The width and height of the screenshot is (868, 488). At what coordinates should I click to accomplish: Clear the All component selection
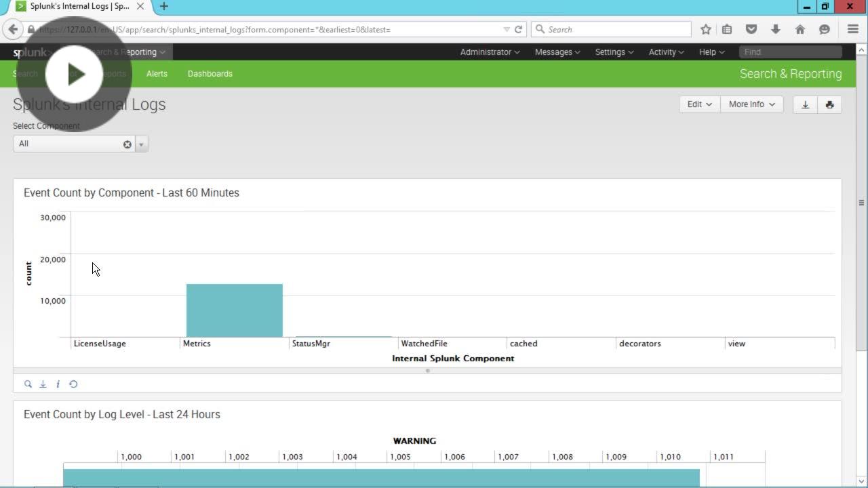127,144
